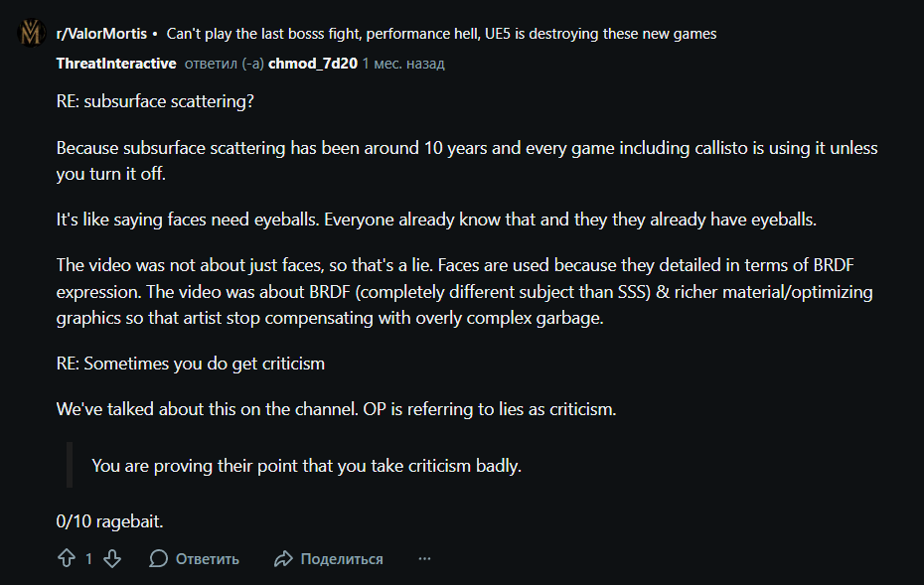Click the "1 мес. назад" timestamp

[x=403, y=64]
